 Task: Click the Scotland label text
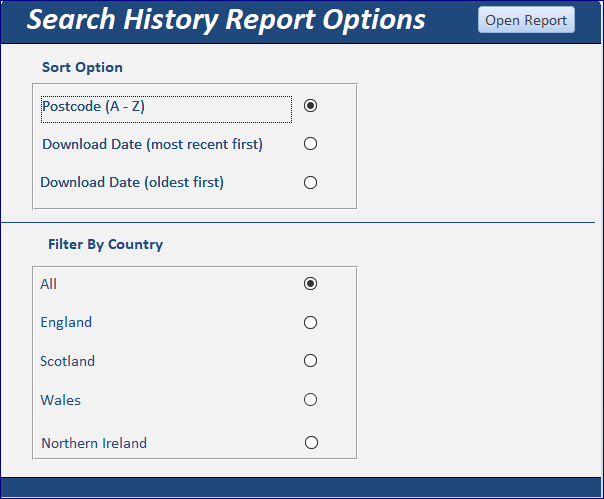pyautogui.click(x=68, y=361)
